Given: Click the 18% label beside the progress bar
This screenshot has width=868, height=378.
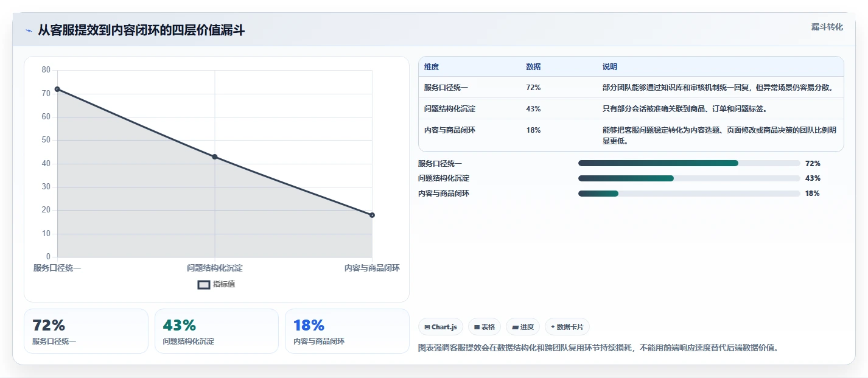Looking at the screenshot, I should point(812,194).
